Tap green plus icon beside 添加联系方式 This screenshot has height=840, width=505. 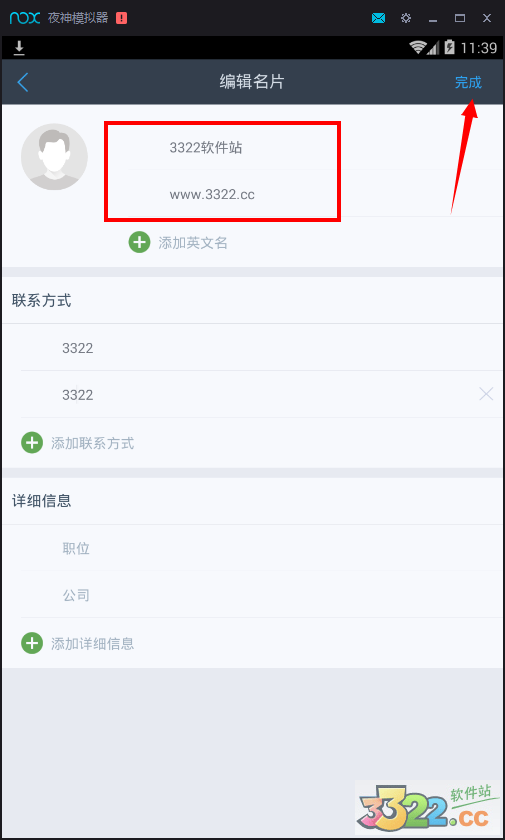(x=32, y=442)
